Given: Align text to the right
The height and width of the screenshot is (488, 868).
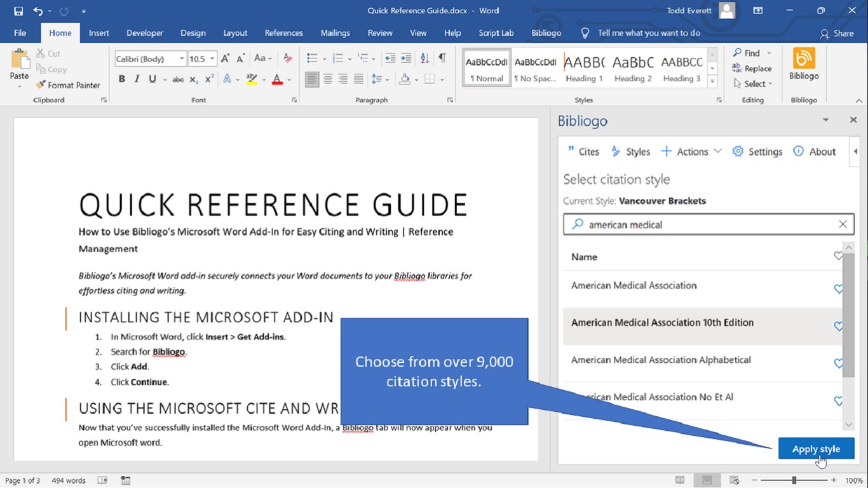Looking at the screenshot, I should (343, 79).
